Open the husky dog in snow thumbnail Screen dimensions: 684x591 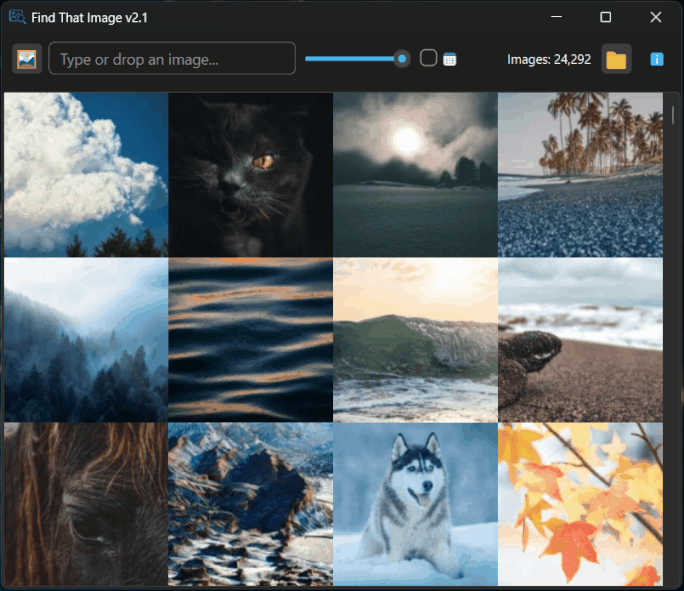(415, 504)
